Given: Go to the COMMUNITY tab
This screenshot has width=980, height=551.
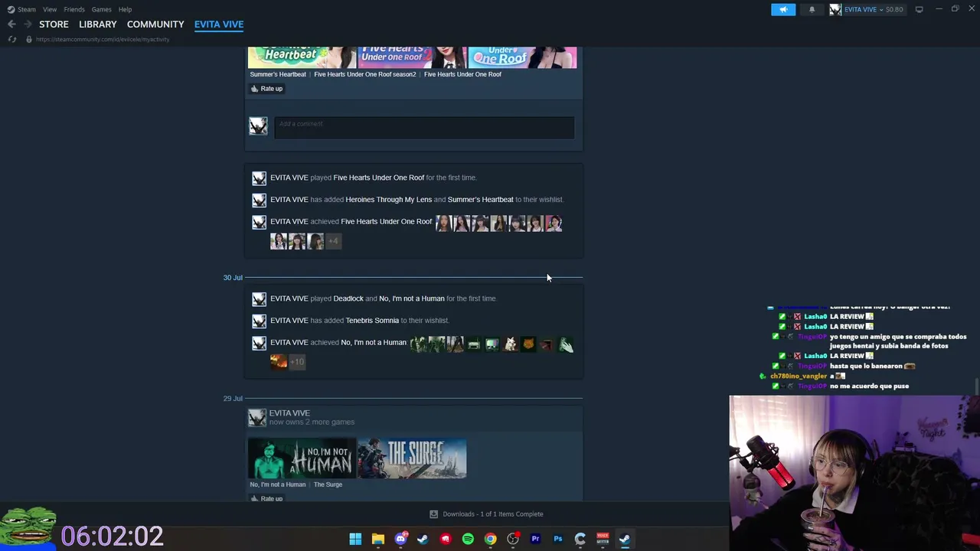Looking at the screenshot, I should tap(155, 24).
